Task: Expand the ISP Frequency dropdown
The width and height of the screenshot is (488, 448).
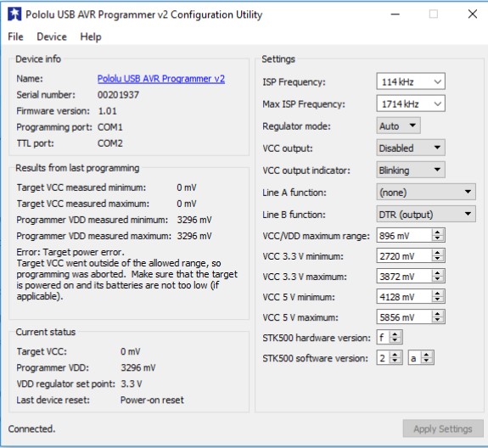Action: coord(411,81)
